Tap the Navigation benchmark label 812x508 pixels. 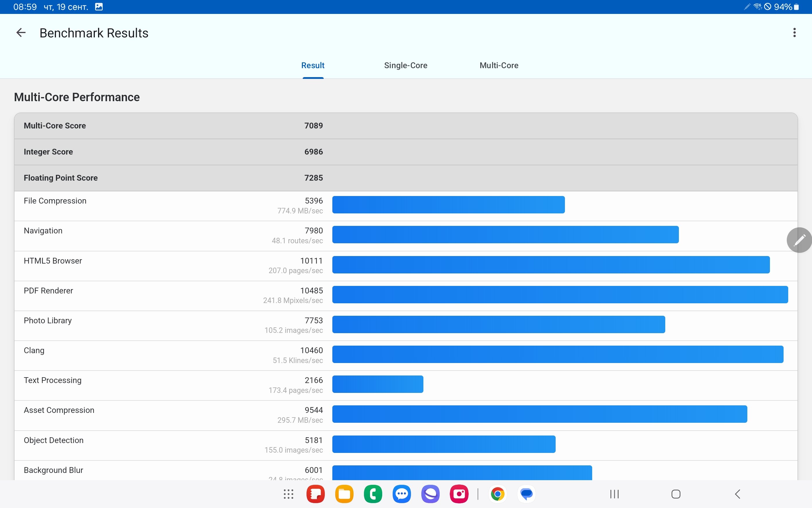(43, 231)
